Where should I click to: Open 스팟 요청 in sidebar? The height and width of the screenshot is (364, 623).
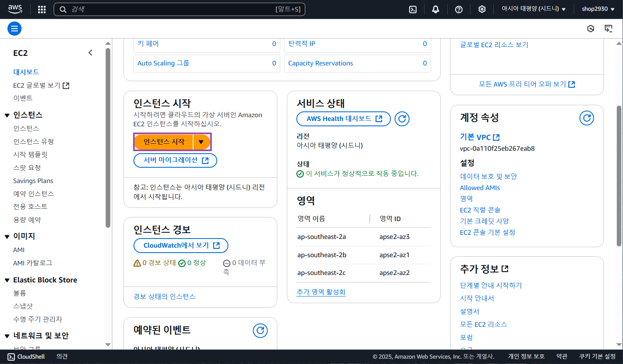pos(27,168)
